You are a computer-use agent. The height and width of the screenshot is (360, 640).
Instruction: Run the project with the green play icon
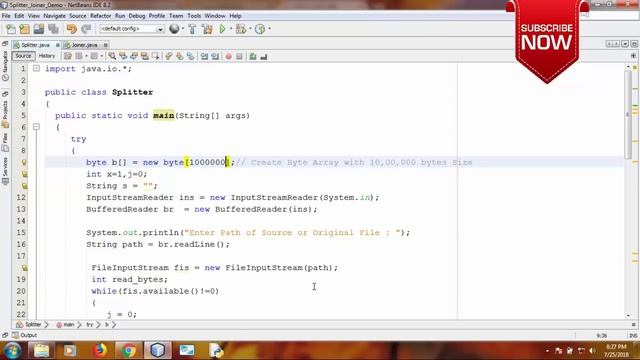(x=222, y=29)
